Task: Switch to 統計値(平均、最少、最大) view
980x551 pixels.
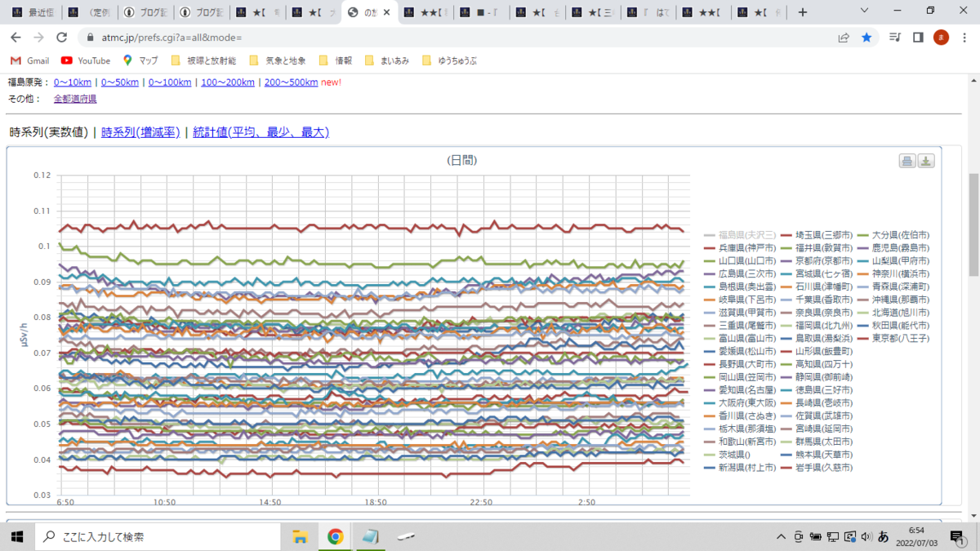Action: point(261,132)
